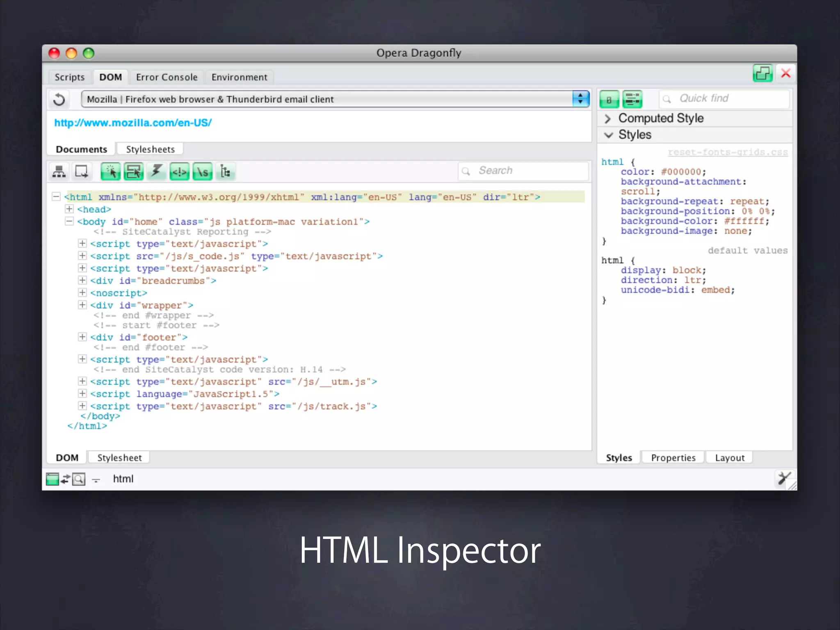Detach the Dragonfly window
Viewport: 840px width, 630px height.
coord(762,73)
